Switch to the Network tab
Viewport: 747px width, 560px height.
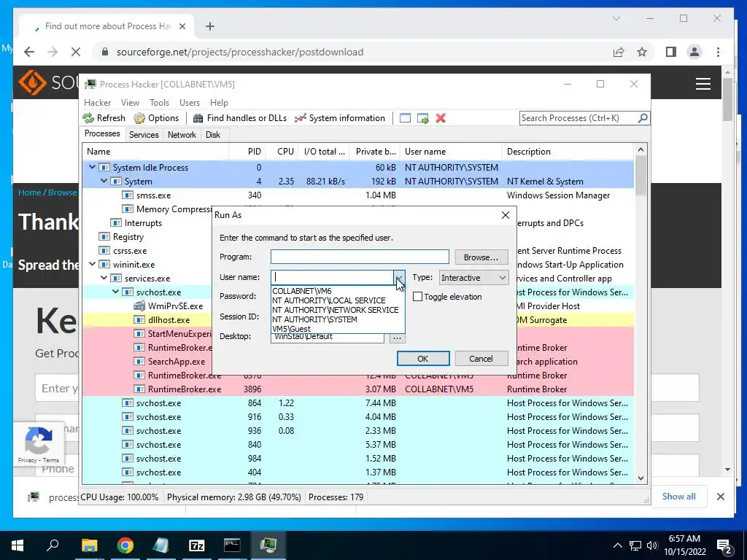182,135
